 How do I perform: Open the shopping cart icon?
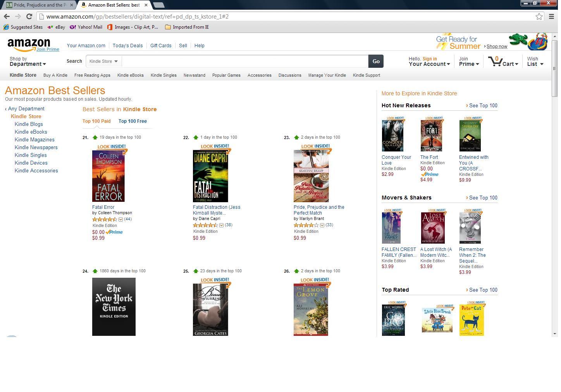point(503,61)
